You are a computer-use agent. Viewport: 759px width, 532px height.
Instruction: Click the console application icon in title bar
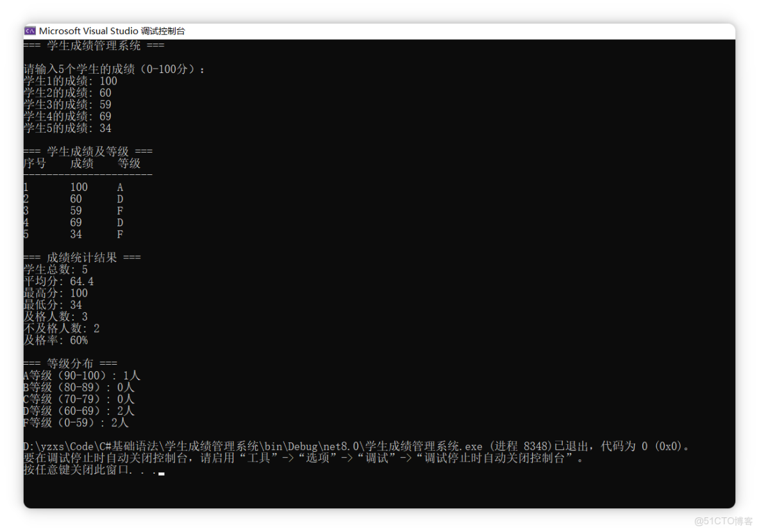point(29,31)
